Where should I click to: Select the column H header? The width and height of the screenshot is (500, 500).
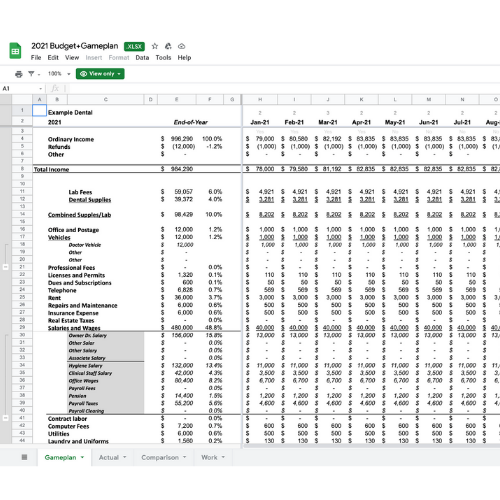point(260,99)
